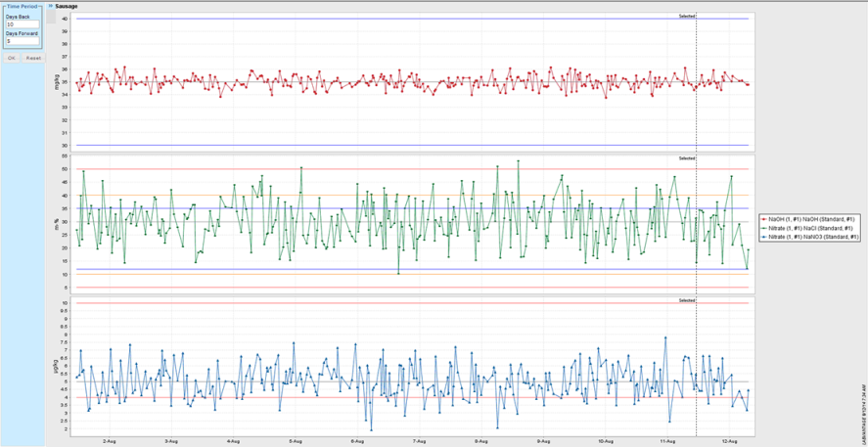Viewport: 868px width, 447px height.
Task: Click the µg/kg axis label of bottom chart
Action: click(x=57, y=365)
